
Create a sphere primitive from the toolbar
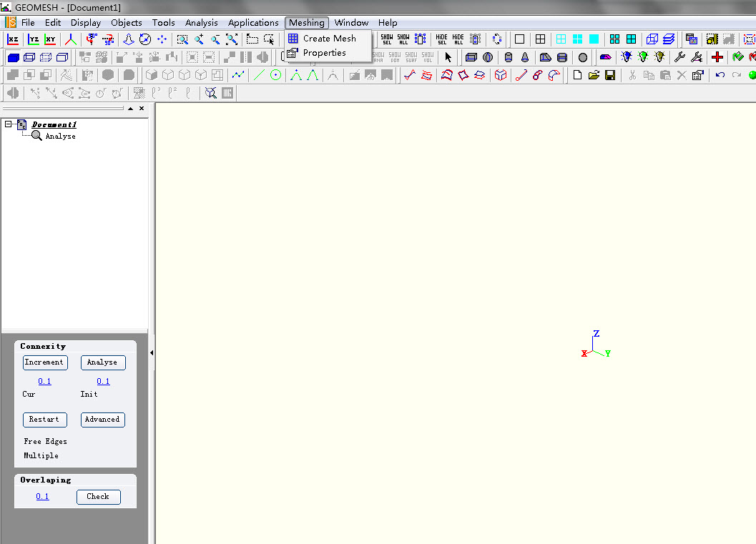(x=583, y=57)
